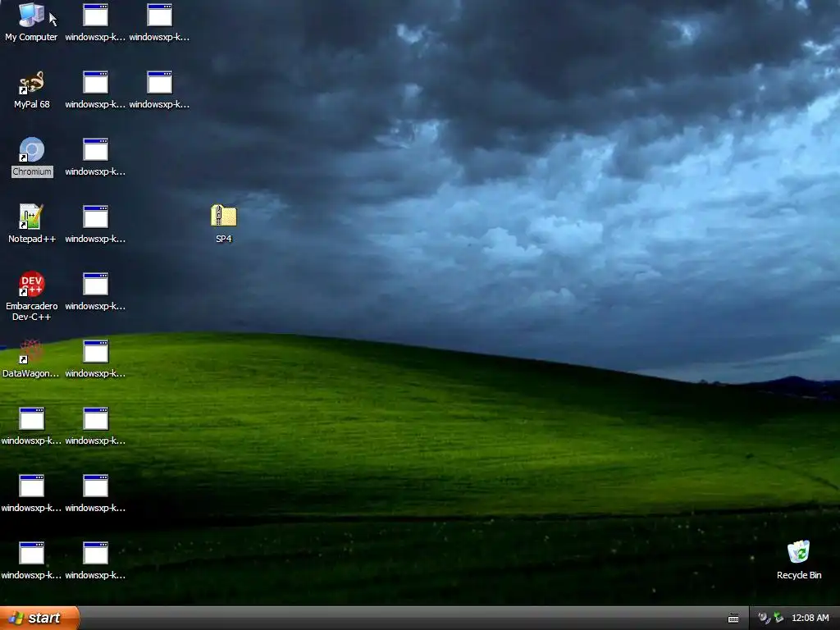Select the SP4 zipped folder icon
The image size is (840, 630).
pyautogui.click(x=223, y=224)
